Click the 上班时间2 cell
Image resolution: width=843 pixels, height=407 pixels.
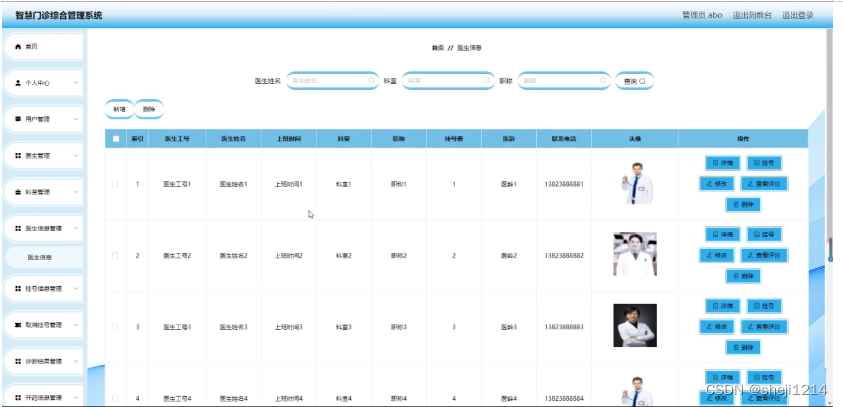coord(289,255)
